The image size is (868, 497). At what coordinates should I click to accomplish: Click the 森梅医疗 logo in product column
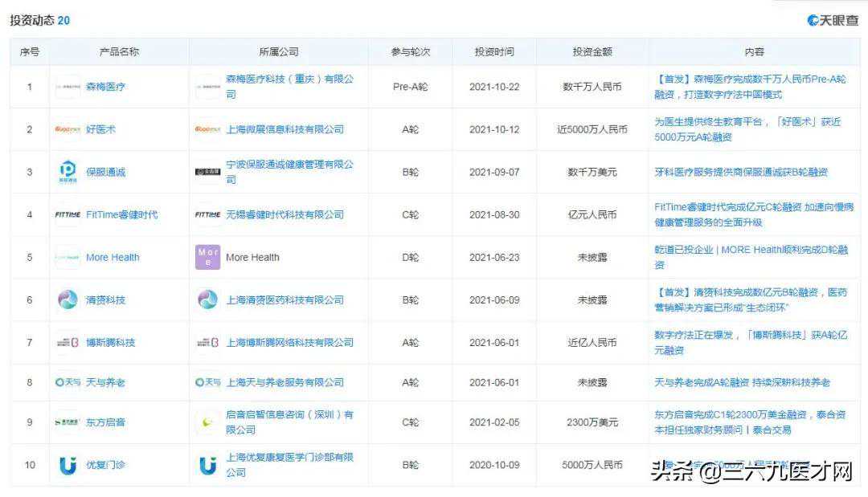68,87
